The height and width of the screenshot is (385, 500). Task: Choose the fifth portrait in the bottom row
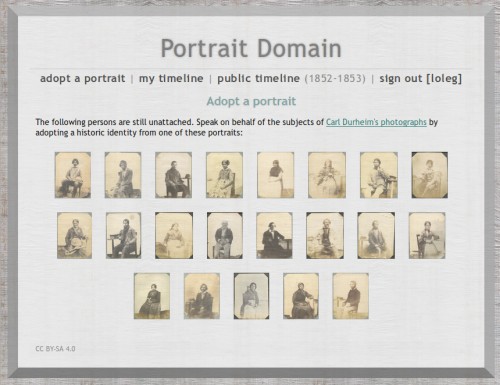[x=351, y=296]
